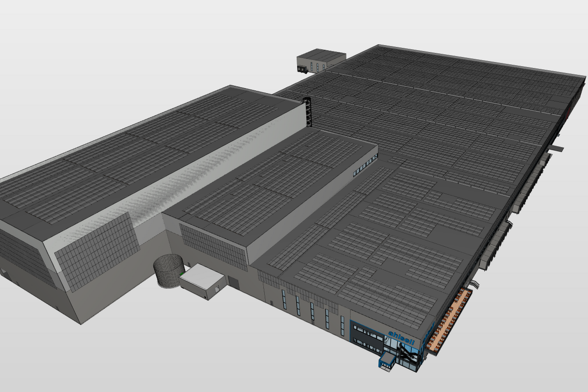Click the equipment unit beside small detached building
This screenshot has width=588, height=392.
[302, 68]
